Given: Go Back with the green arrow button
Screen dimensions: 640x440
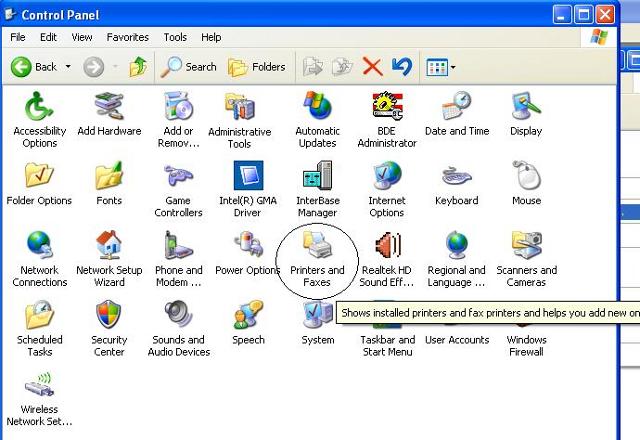Looking at the screenshot, I should [x=33, y=67].
